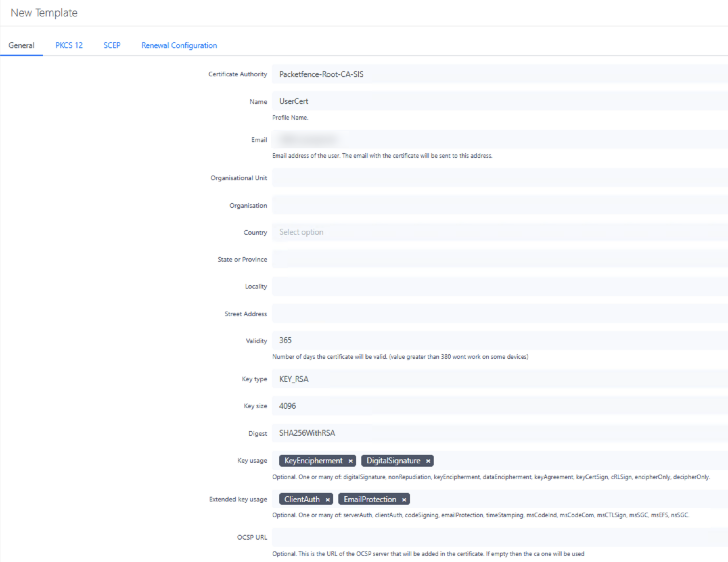The width and height of the screenshot is (728, 562).
Task: Remove the ClientAuth tag
Action: click(x=328, y=500)
